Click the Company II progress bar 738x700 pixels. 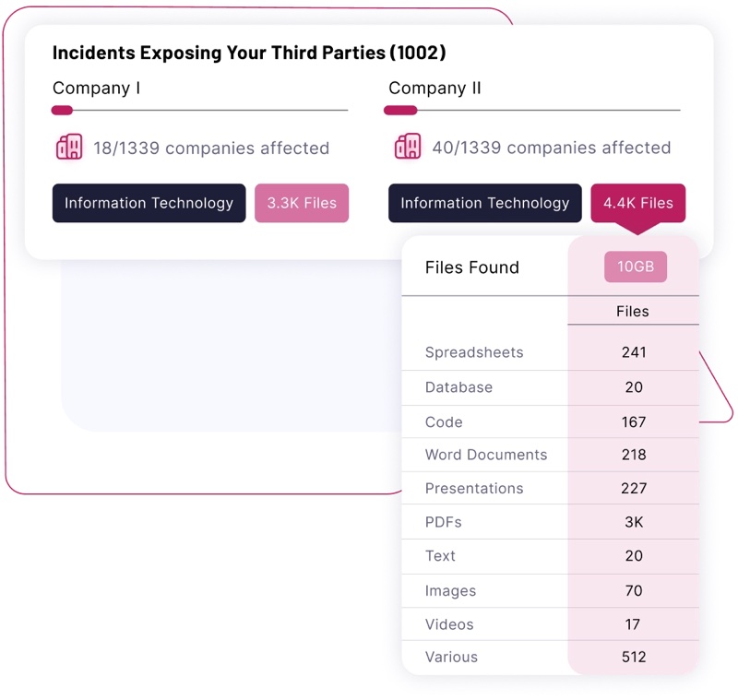pos(532,111)
